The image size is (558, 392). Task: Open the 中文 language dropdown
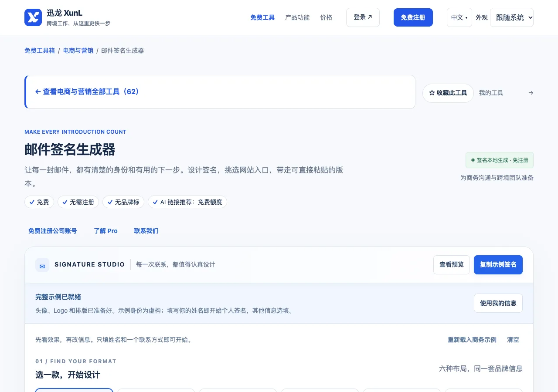(459, 17)
